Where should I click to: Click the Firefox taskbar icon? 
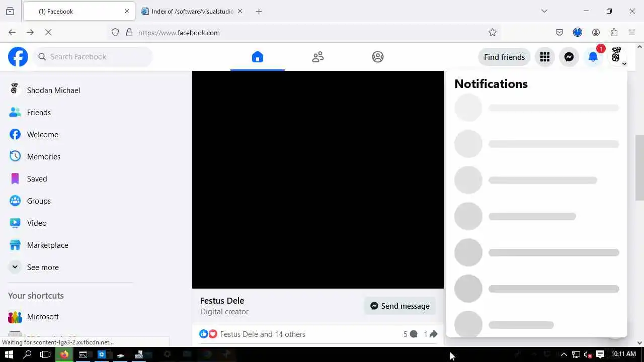pos(64,354)
